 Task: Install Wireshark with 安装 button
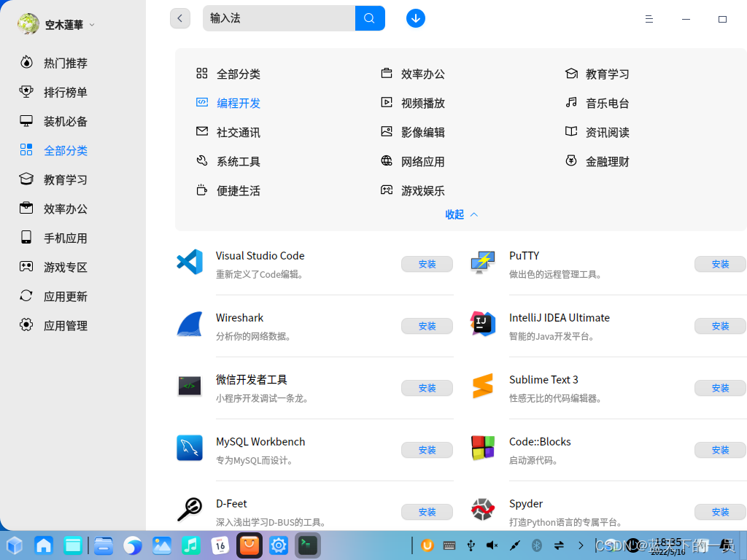click(x=427, y=326)
